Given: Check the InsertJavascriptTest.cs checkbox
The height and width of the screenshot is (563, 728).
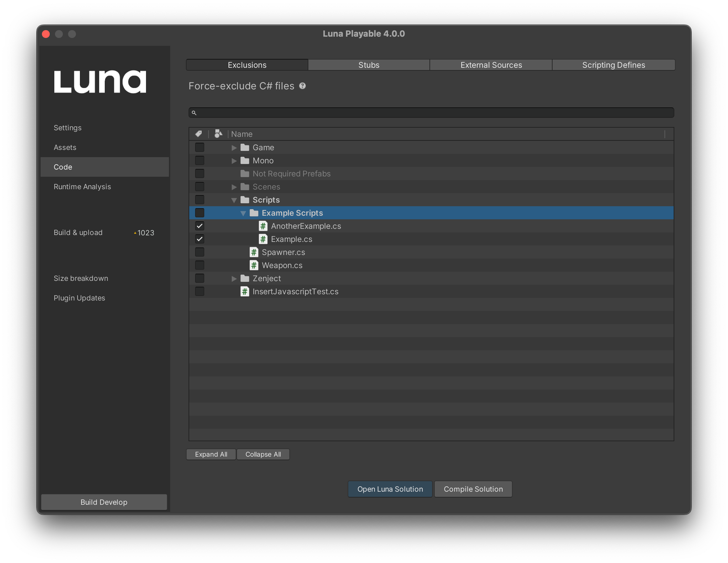Looking at the screenshot, I should coord(199,291).
